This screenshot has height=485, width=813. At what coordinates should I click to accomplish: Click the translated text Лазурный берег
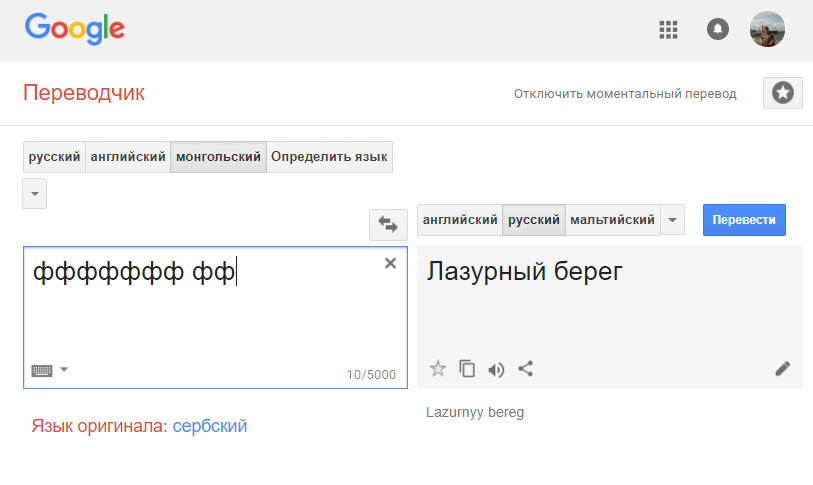point(524,271)
